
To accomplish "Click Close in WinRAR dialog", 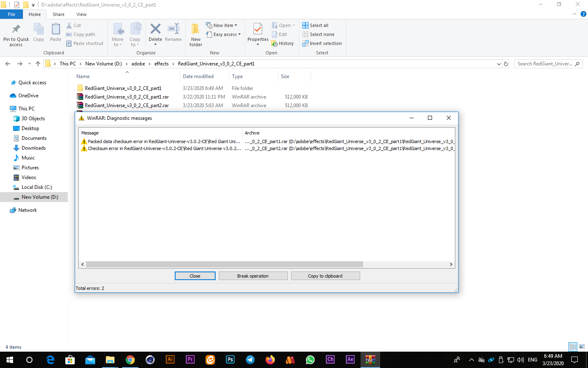I will [x=195, y=276].
